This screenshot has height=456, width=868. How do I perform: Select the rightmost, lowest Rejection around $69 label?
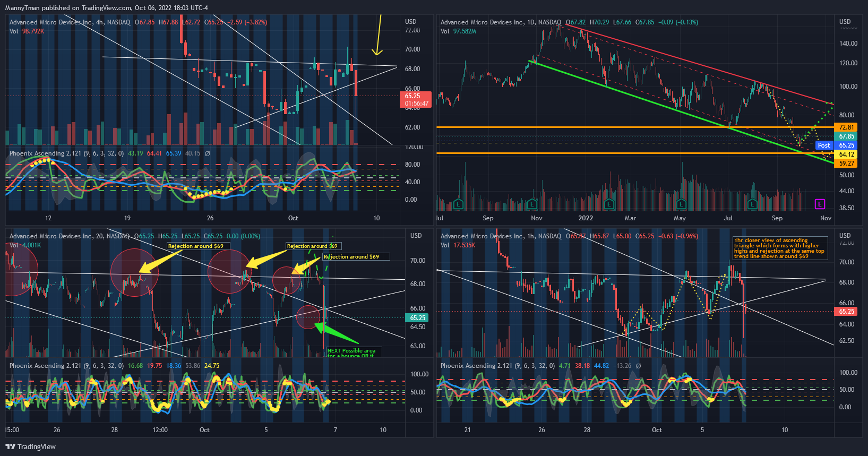[356, 257]
